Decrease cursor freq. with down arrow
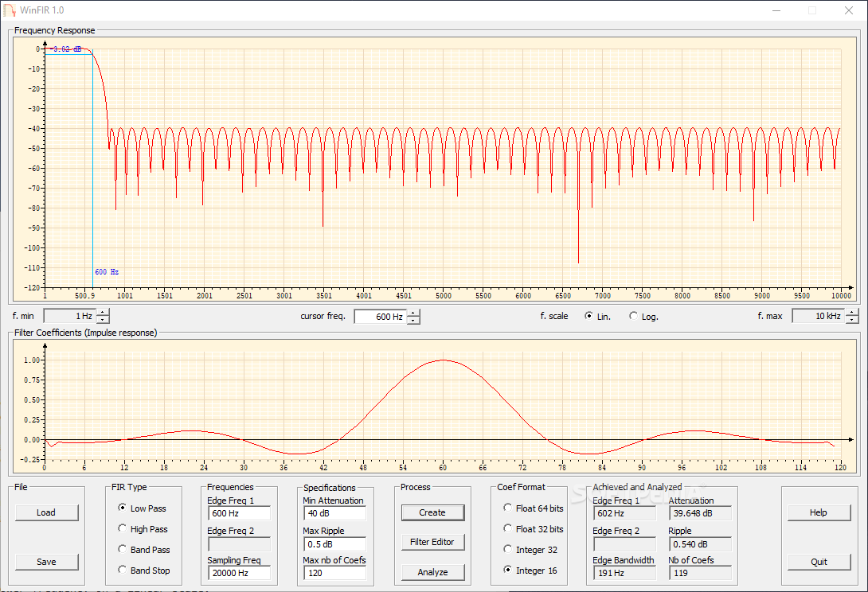Image resolution: width=868 pixels, height=592 pixels. 413,321
